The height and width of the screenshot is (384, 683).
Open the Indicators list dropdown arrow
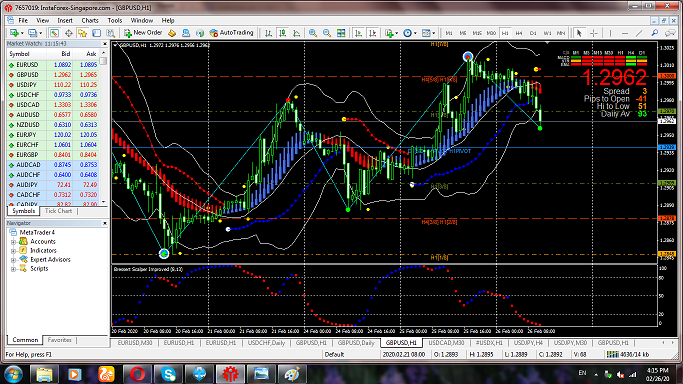[397, 33]
